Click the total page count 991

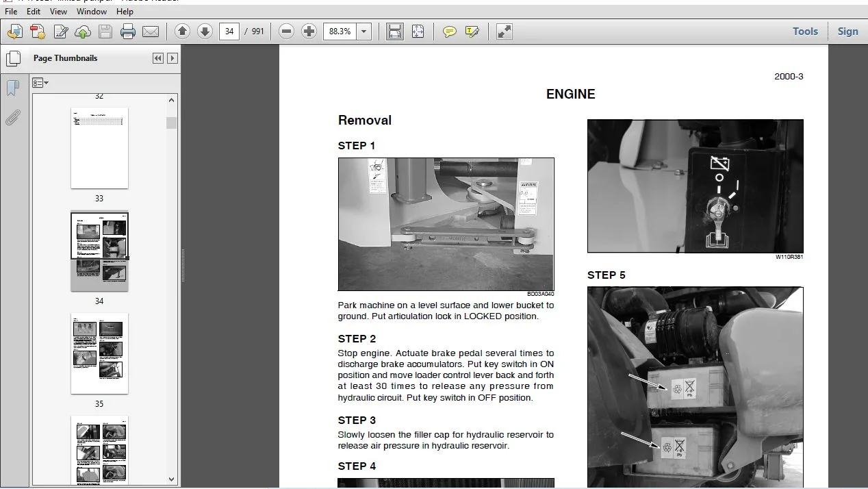257,31
